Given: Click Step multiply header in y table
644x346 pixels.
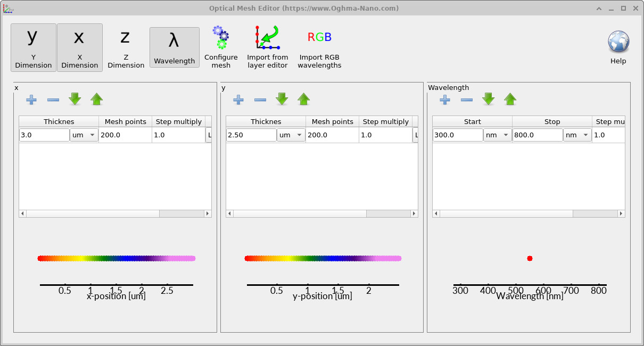Looking at the screenshot, I should point(386,122).
